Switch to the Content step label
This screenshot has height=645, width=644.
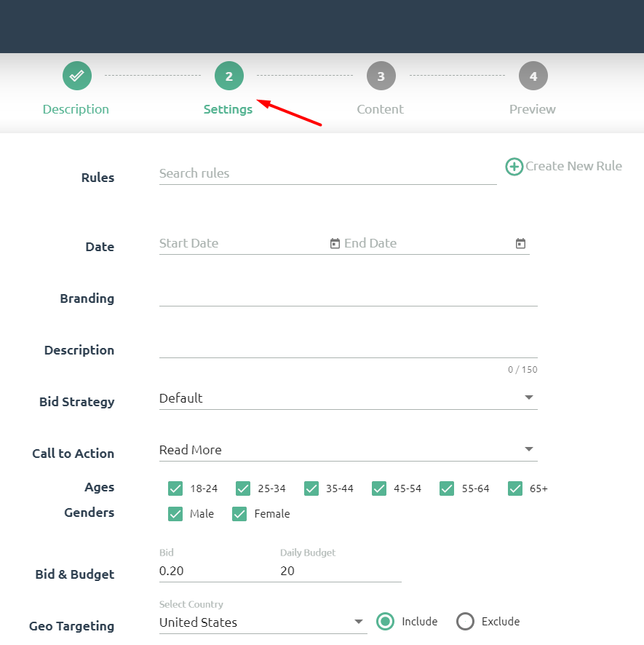(x=380, y=109)
